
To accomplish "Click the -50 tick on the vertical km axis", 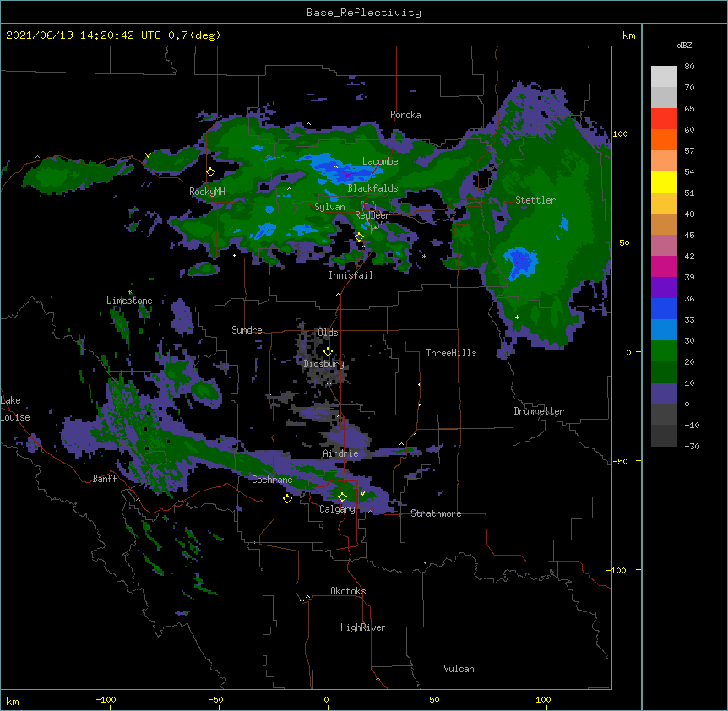I will [620, 461].
